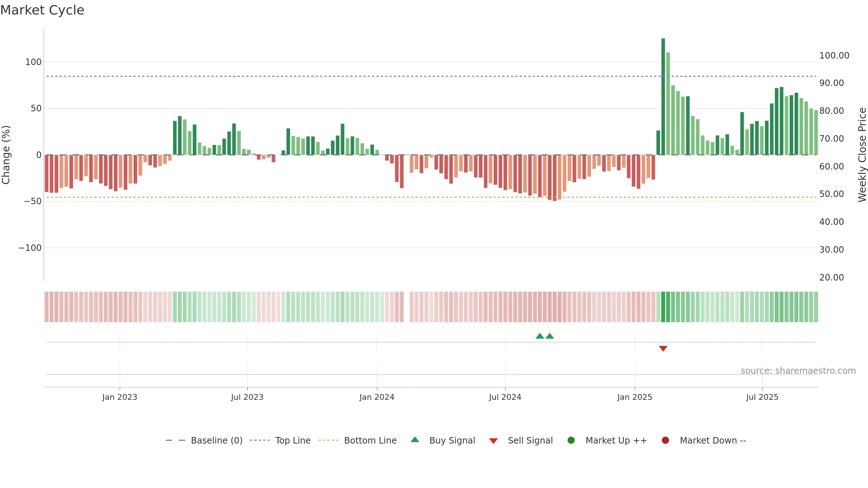The image size is (868, 488).
Task: Click the red Market Down circle in legend
Action: point(665,440)
